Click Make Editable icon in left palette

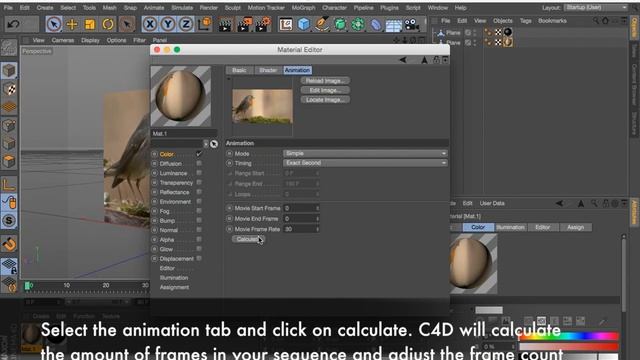pyautogui.click(x=9, y=48)
